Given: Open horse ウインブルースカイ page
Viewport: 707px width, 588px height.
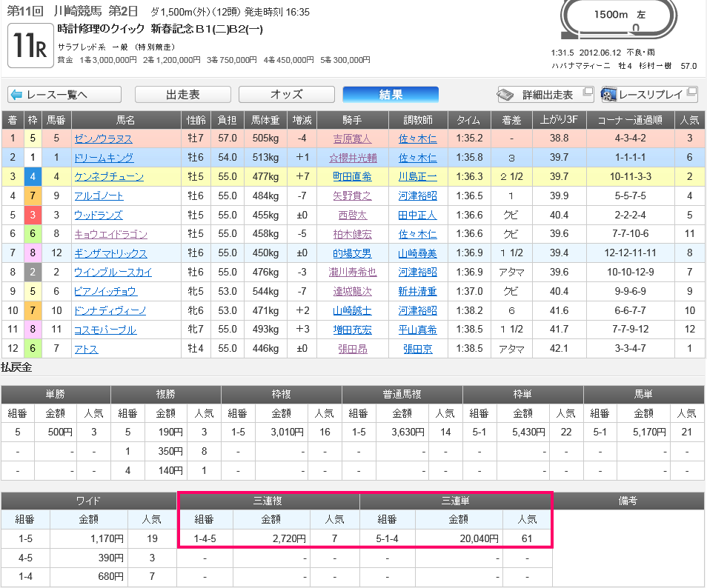Looking at the screenshot, I should [x=113, y=273].
